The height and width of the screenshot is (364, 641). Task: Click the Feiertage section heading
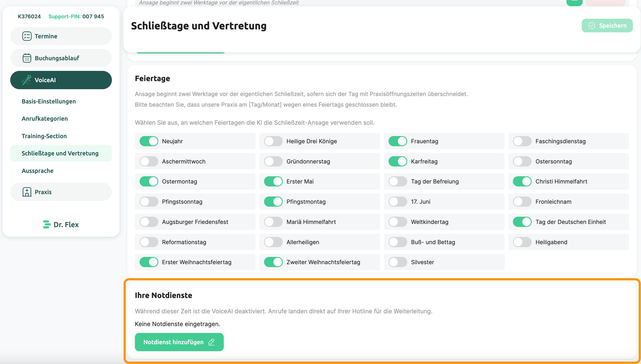(x=152, y=79)
